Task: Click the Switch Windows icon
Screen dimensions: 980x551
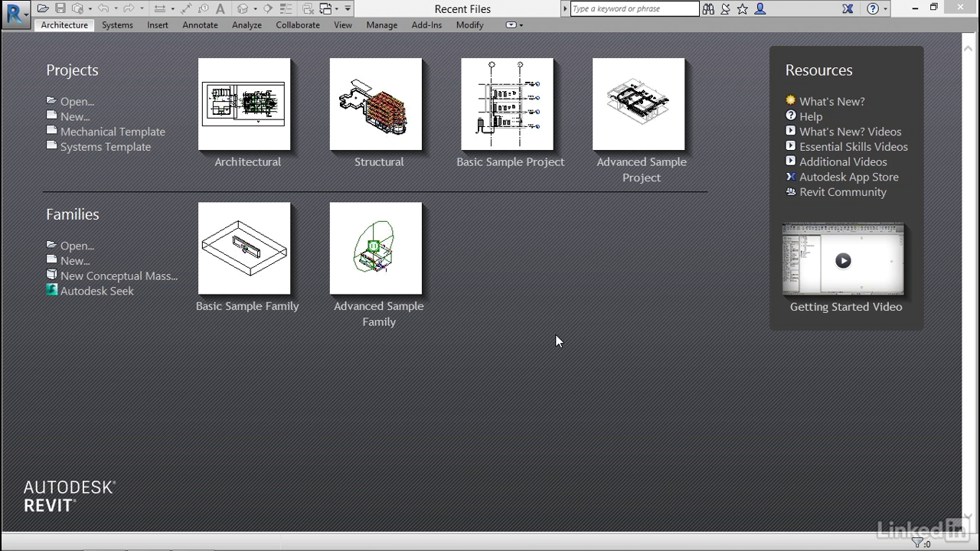Action: [x=325, y=8]
